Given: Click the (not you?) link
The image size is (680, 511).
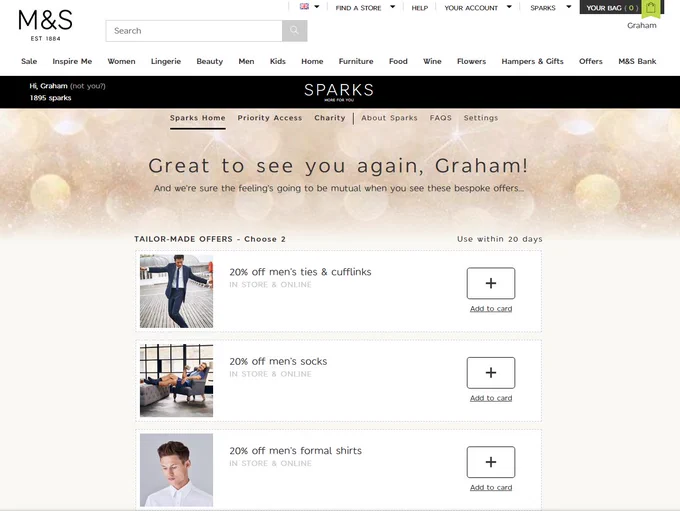Looking at the screenshot, I should pos(88,86).
